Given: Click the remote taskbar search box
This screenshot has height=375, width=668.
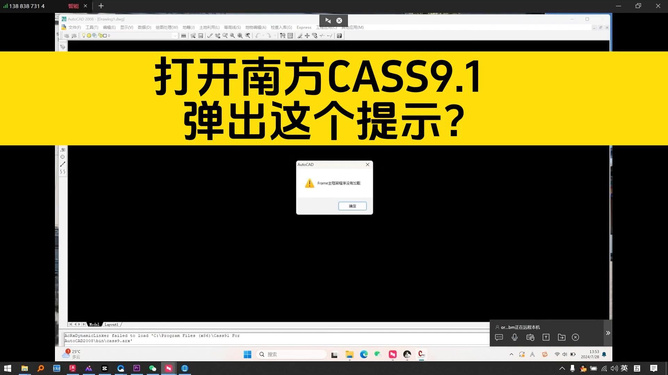Looking at the screenshot, I should pyautogui.click(x=291, y=354).
